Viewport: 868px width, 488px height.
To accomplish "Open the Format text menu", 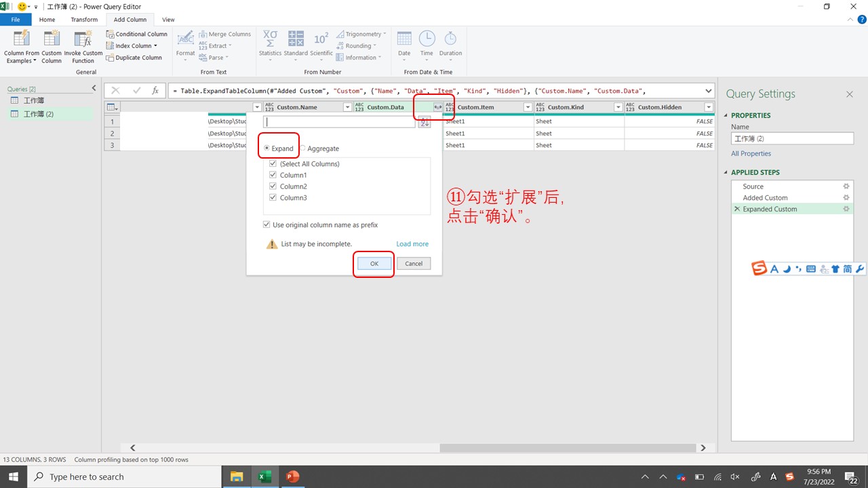I will (x=186, y=45).
